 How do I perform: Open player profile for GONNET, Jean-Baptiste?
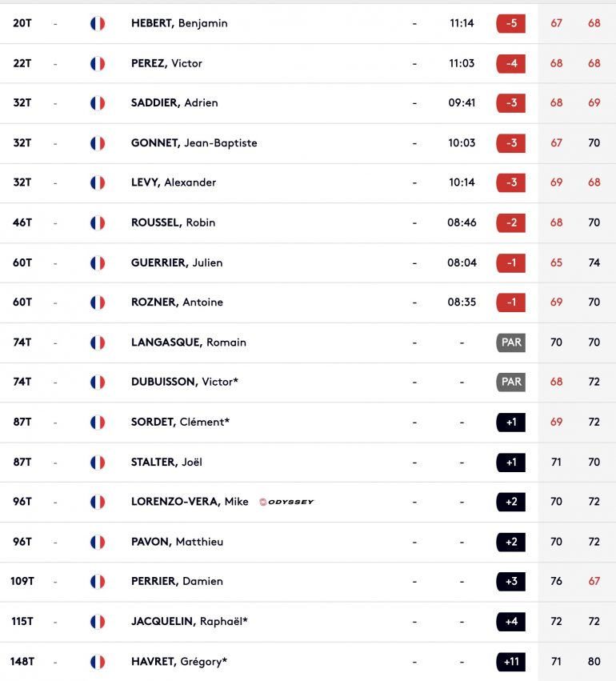pyautogui.click(x=194, y=143)
